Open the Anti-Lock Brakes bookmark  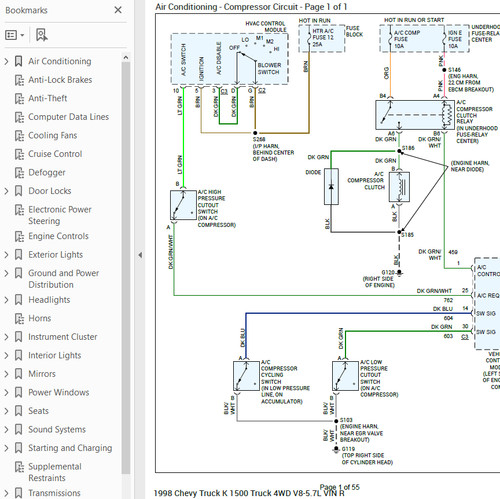(x=60, y=80)
